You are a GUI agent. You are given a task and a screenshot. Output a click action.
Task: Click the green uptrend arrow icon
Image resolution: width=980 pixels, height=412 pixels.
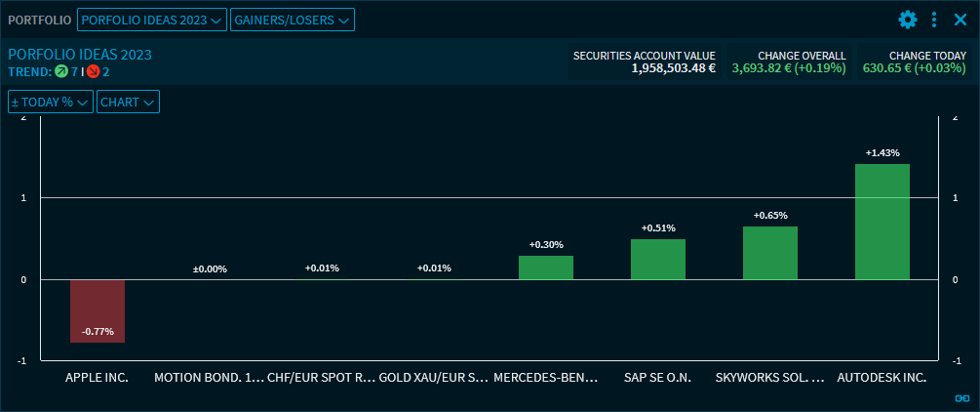tap(61, 71)
